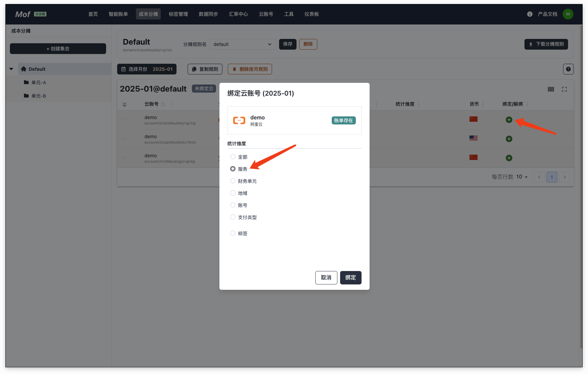Click the Aliyun logo in the dialog
Viewport: 588px width, 374px height.
pyautogui.click(x=239, y=120)
